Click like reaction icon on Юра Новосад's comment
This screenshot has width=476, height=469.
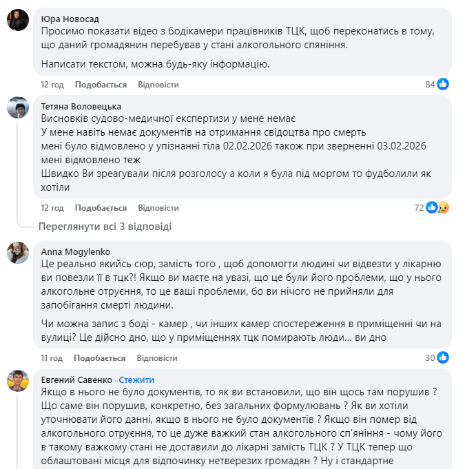(443, 84)
